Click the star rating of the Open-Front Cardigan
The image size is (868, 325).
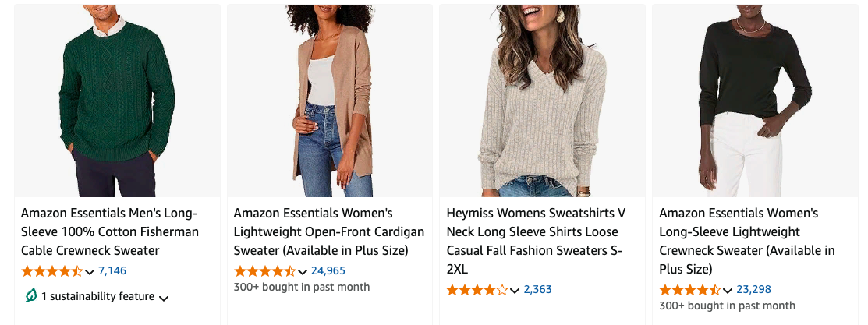point(264,271)
